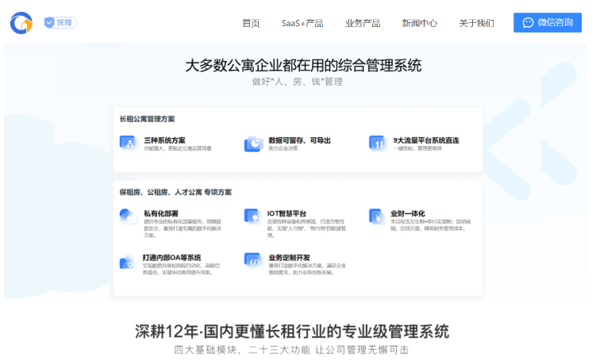Select the 保租房、公租房、人才公寓 专项方案 heading
596x364 pixels.
pos(175,192)
